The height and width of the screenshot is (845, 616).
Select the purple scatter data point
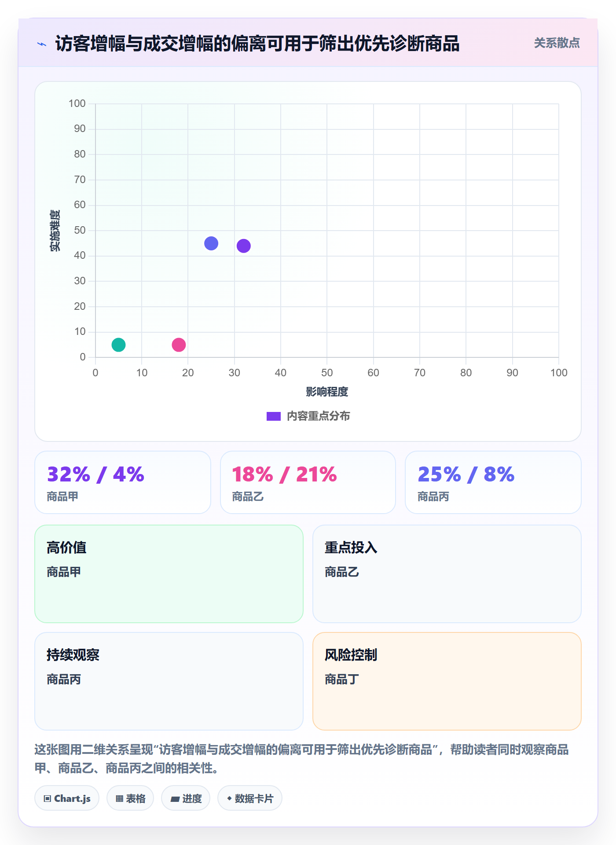click(x=244, y=246)
